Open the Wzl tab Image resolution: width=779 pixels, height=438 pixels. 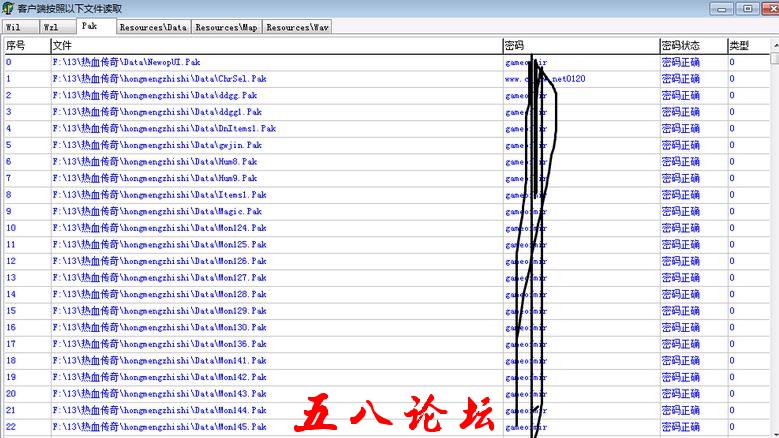[x=53, y=28]
